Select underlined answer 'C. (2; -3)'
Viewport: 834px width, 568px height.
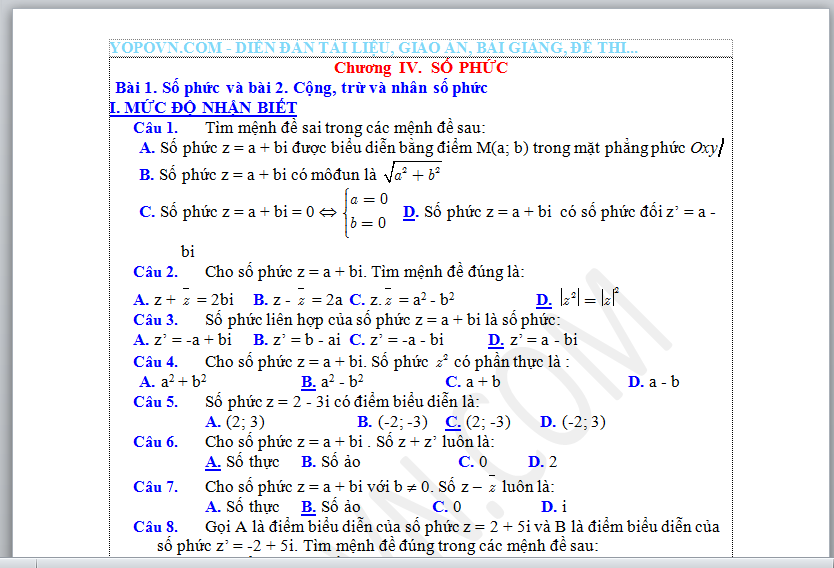pyautogui.click(x=478, y=421)
